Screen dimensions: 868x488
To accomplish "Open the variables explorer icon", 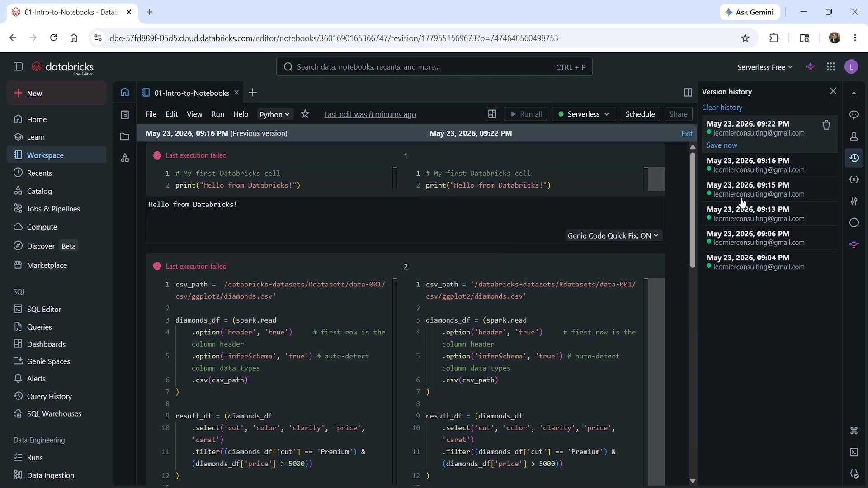I will [x=854, y=179].
